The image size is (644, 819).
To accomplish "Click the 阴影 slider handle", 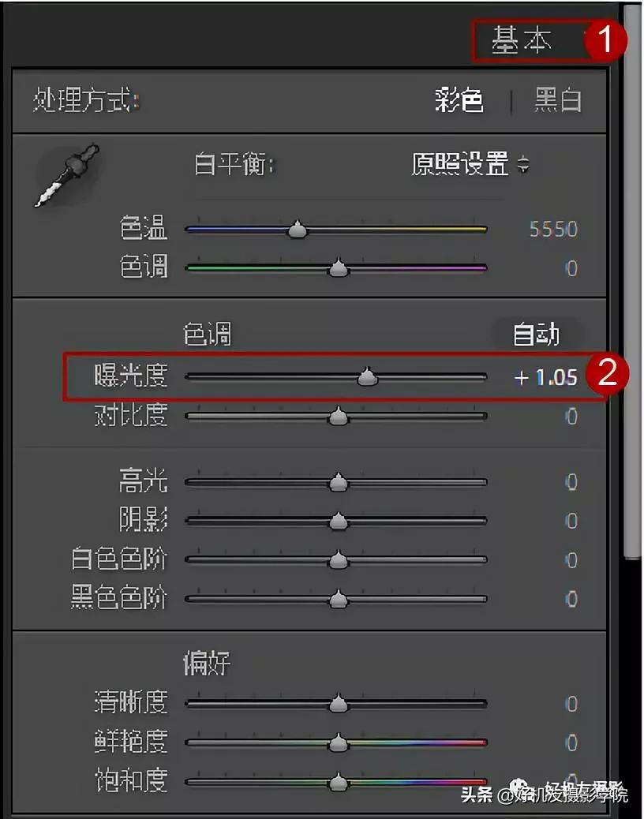I will pos(338,521).
